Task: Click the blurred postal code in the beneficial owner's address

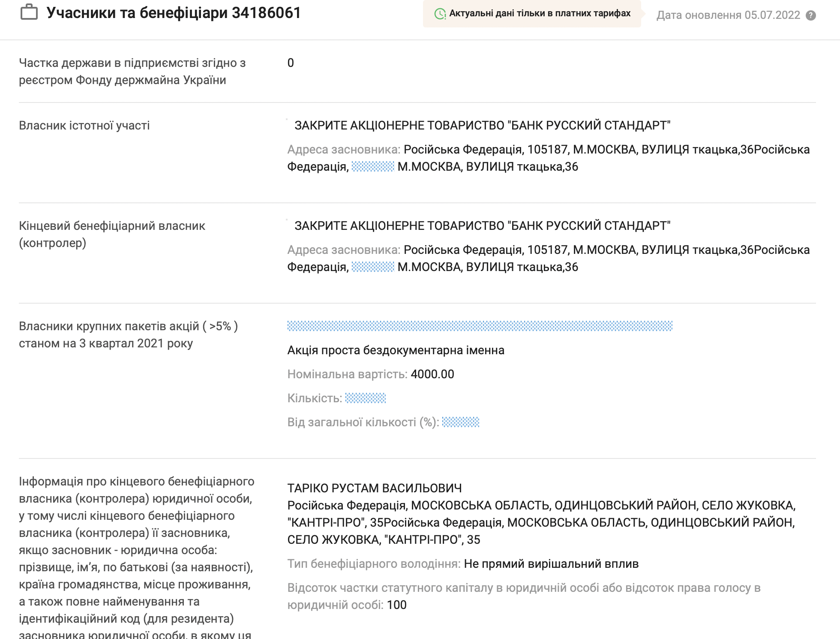Action: coord(373,267)
